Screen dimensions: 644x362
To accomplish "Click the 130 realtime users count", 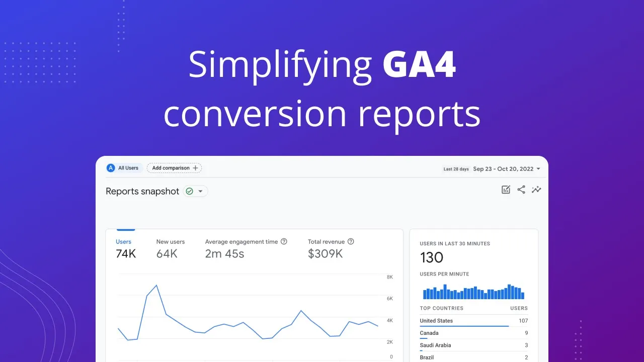I will tap(432, 258).
